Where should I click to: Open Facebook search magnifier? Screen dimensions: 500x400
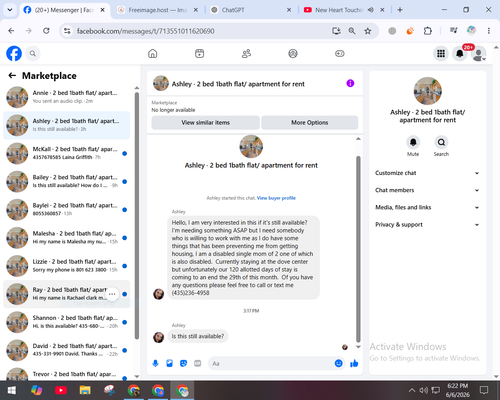pyautogui.click(x=33, y=53)
